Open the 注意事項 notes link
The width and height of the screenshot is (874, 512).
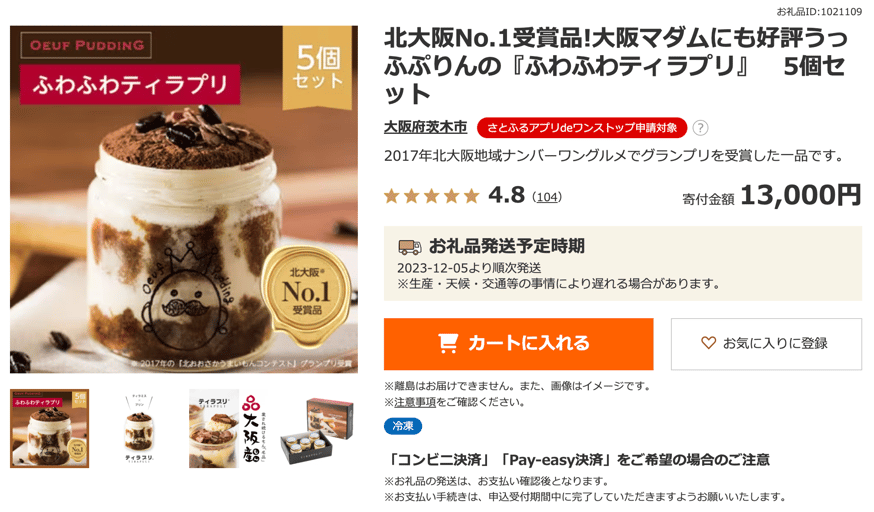[x=415, y=402]
